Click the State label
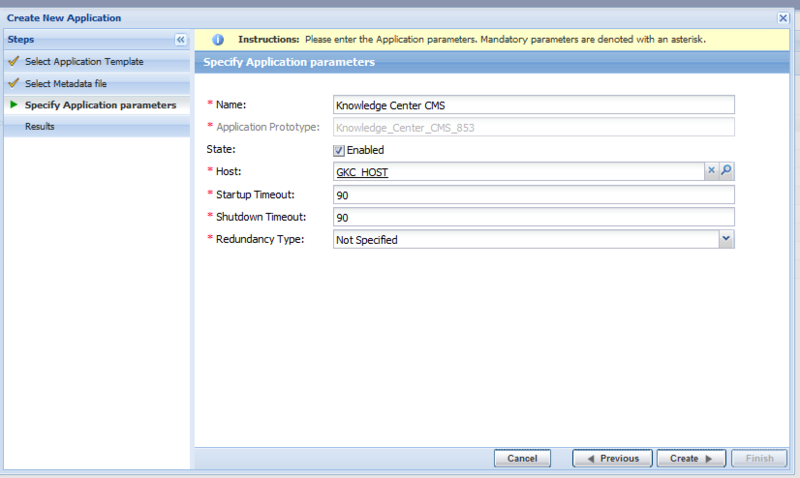The image size is (800, 478). tap(221, 149)
